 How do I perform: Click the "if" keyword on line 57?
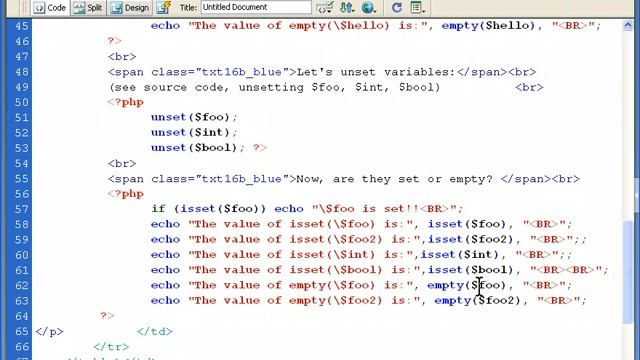pyautogui.click(x=158, y=209)
